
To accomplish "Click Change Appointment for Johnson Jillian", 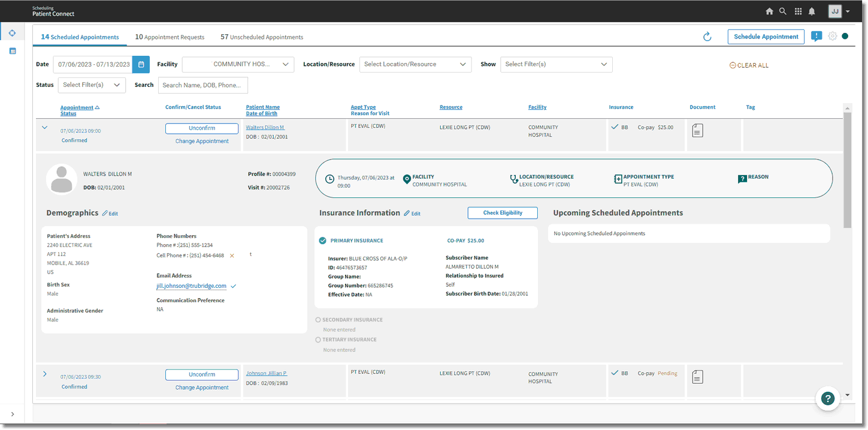I will coord(202,388).
